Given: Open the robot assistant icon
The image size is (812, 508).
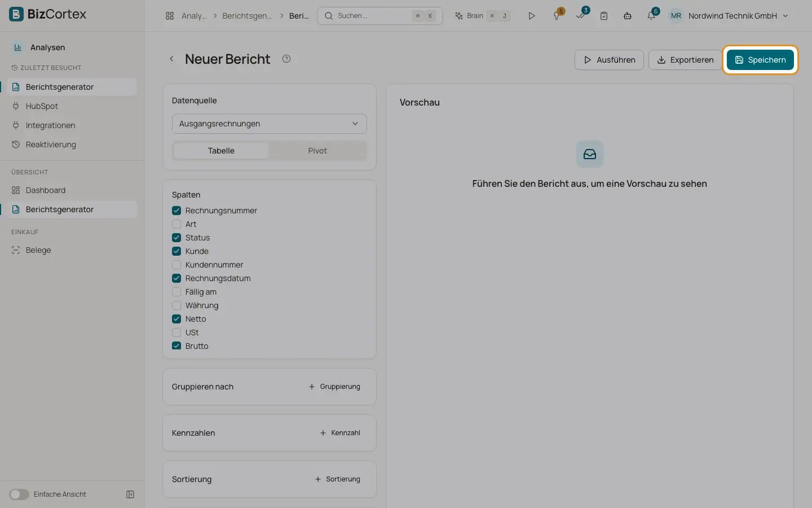Looking at the screenshot, I should click(628, 16).
